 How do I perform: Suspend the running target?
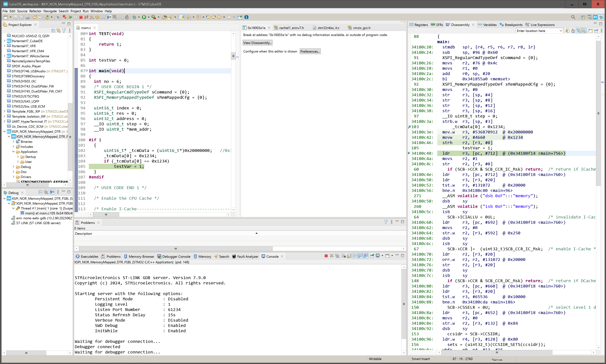tap(75, 17)
